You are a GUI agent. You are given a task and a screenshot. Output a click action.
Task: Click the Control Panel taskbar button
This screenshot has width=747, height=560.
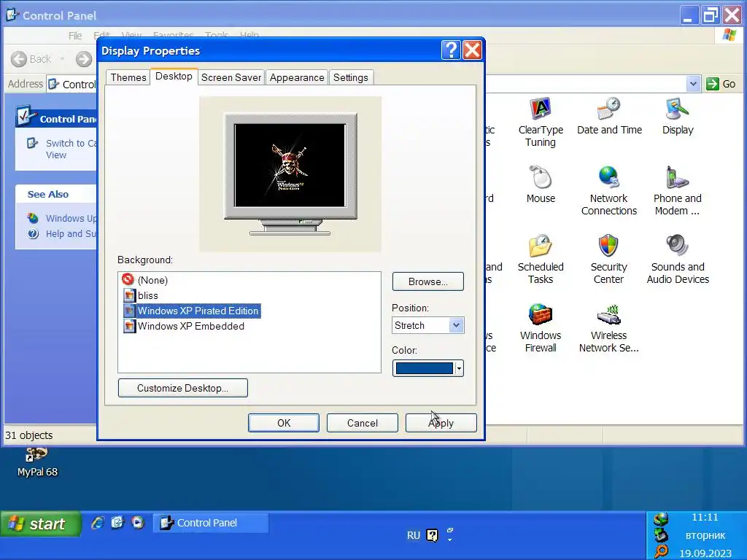pos(211,523)
